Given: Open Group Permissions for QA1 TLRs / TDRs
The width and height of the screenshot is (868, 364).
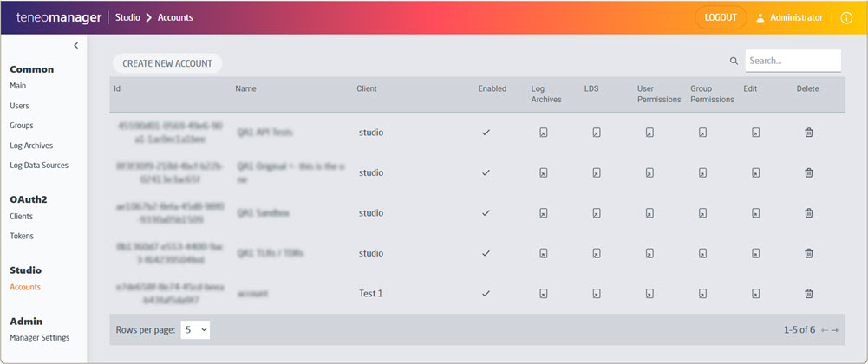Looking at the screenshot, I should click(x=702, y=253).
